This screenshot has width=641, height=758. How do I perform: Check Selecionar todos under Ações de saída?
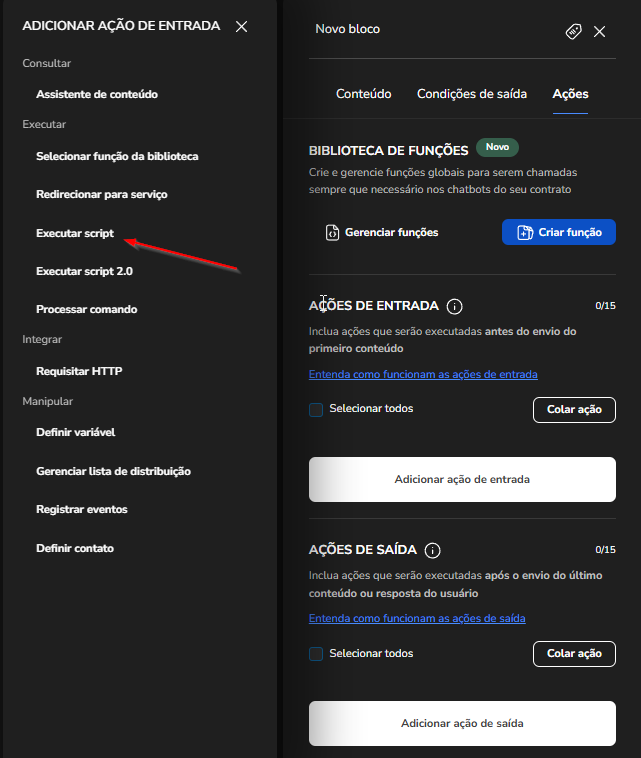point(316,654)
